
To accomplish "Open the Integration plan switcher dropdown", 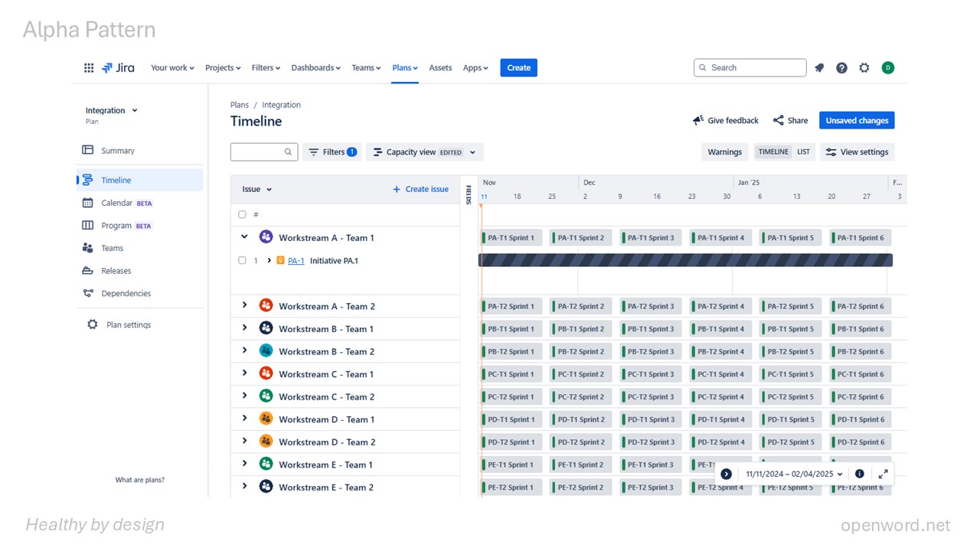I will pyautogui.click(x=112, y=110).
